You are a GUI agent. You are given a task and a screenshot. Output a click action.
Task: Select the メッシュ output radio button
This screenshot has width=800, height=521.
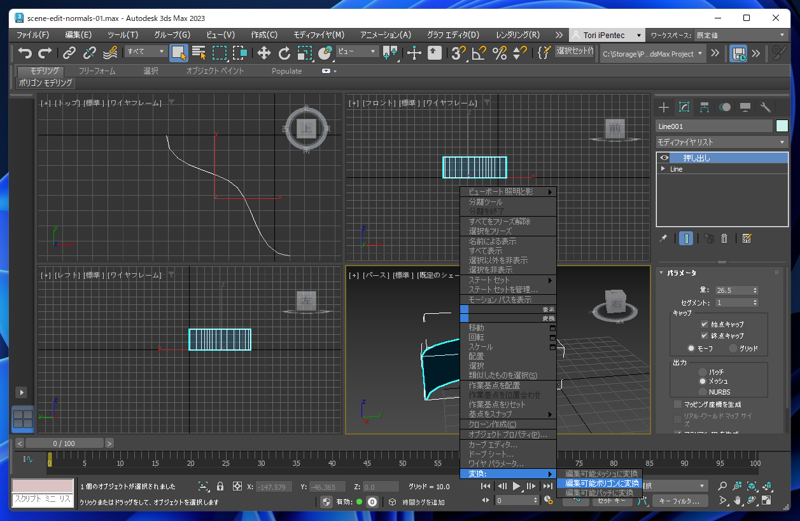[x=702, y=381]
